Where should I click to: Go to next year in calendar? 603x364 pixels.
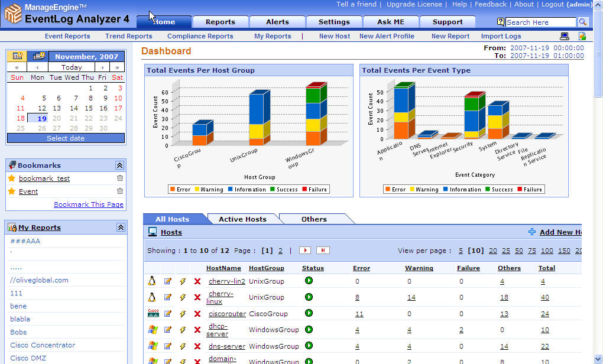tap(117, 67)
